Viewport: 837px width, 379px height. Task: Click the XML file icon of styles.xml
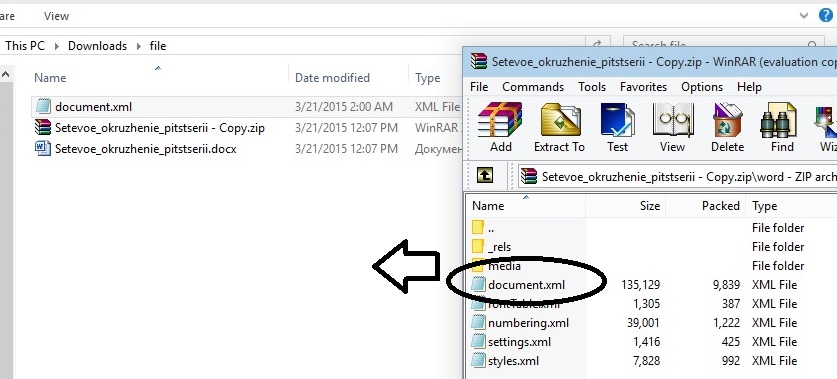click(x=478, y=360)
